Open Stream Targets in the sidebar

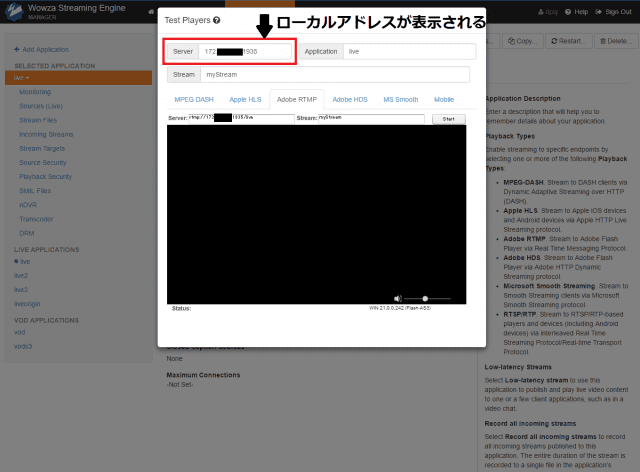coord(42,149)
